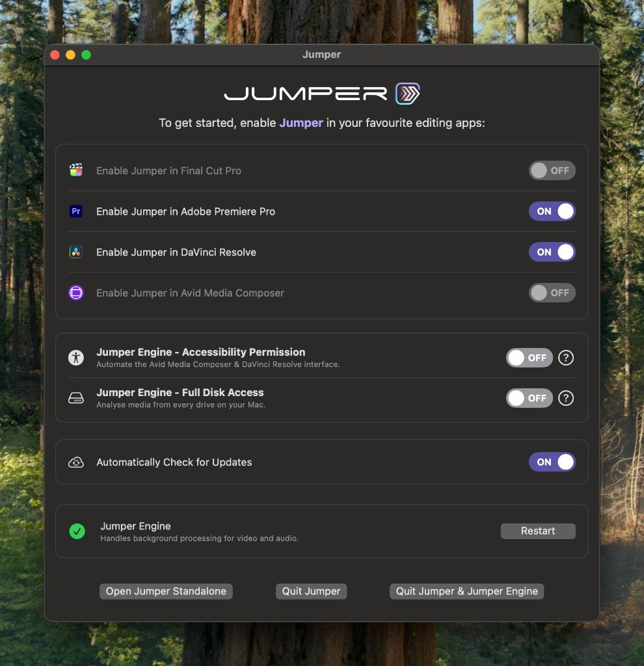
Task: Click the green Jumper Engine status checkmark
Action: tap(77, 531)
